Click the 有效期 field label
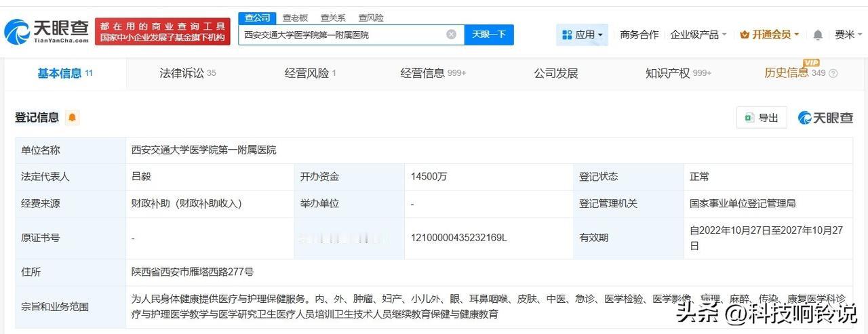The image size is (868, 334). coord(593,238)
